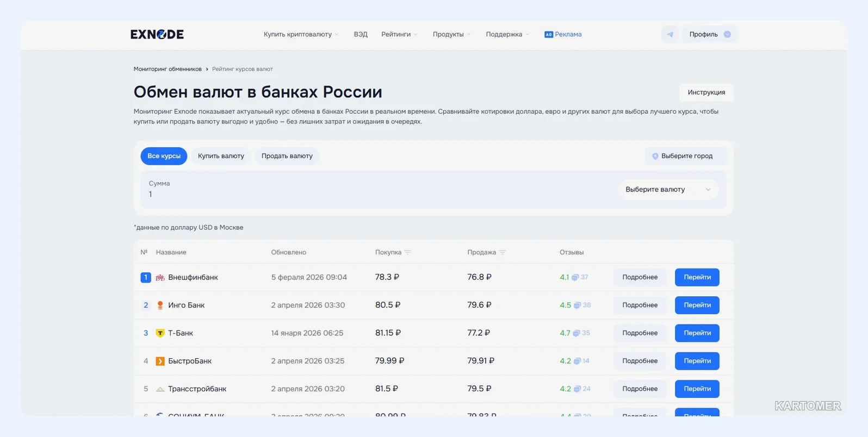Image resolution: width=868 pixels, height=437 pixels.
Task: Select the Все курсы tab
Action: pos(164,156)
